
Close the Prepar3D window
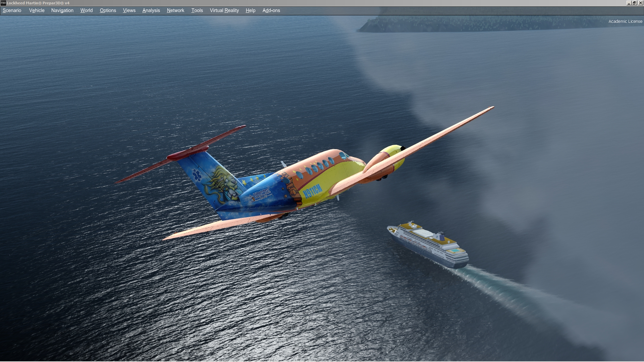coord(640,3)
